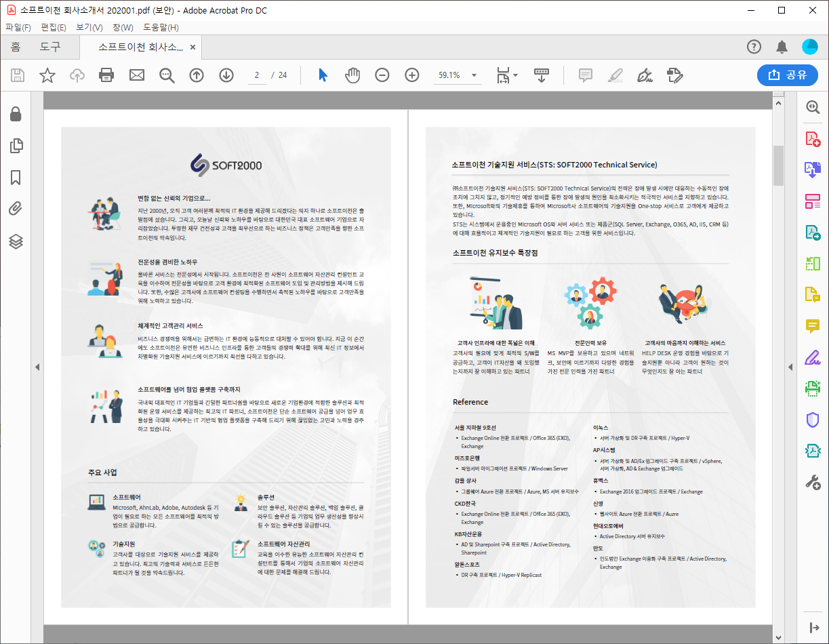Select the 소프트이천 회사소... document tab
829x644 pixels.
click(x=140, y=47)
